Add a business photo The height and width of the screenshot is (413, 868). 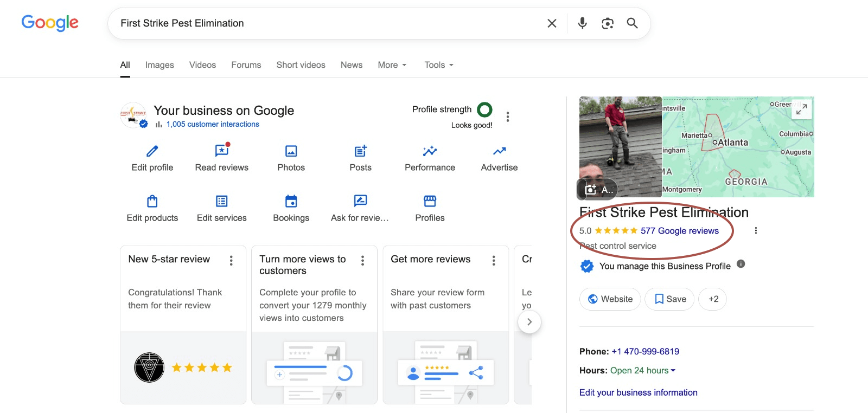(597, 189)
